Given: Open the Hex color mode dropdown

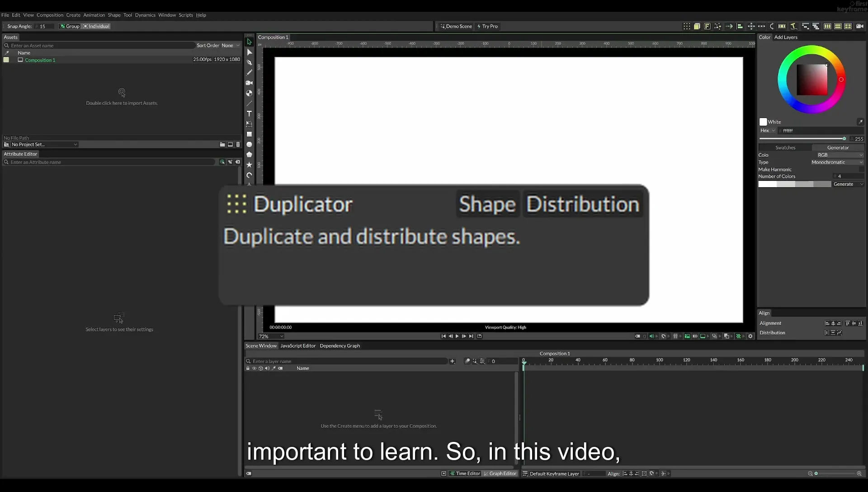Looking at the screenshot, I should click(x=768, y=131).
